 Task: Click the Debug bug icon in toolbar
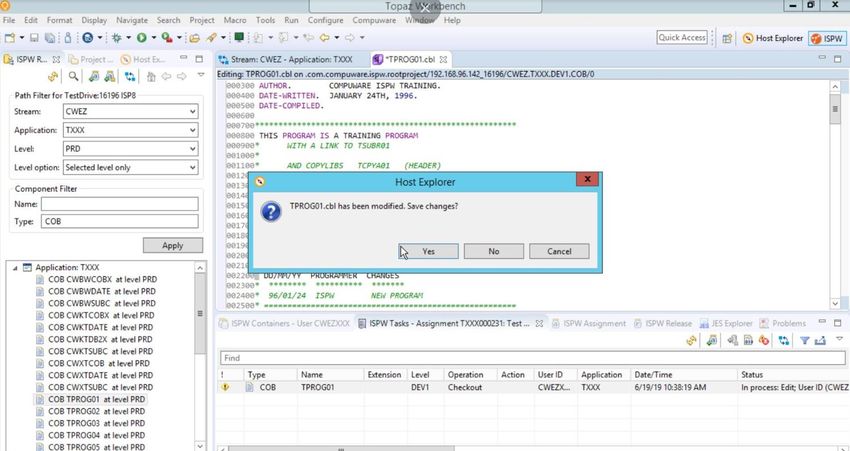tap(116, 38)
